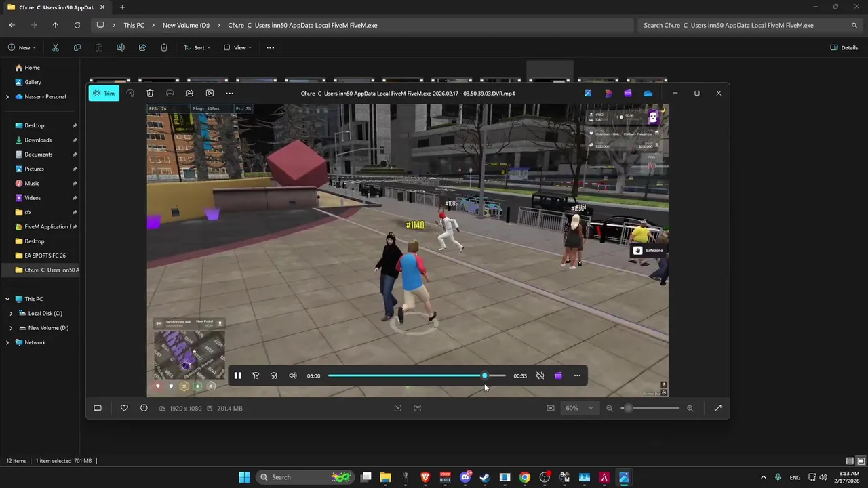The width and height of the screenshot is (868, 488).
Task: Click the Cut scissors icon in File Explorer
Action: 56,47
